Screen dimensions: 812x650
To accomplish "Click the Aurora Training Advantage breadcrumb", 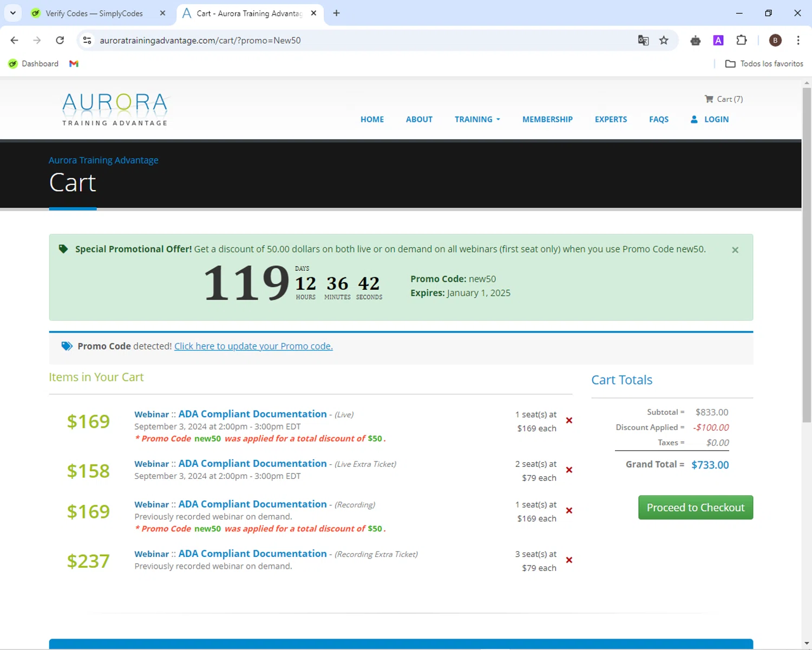I will point(103,160).
